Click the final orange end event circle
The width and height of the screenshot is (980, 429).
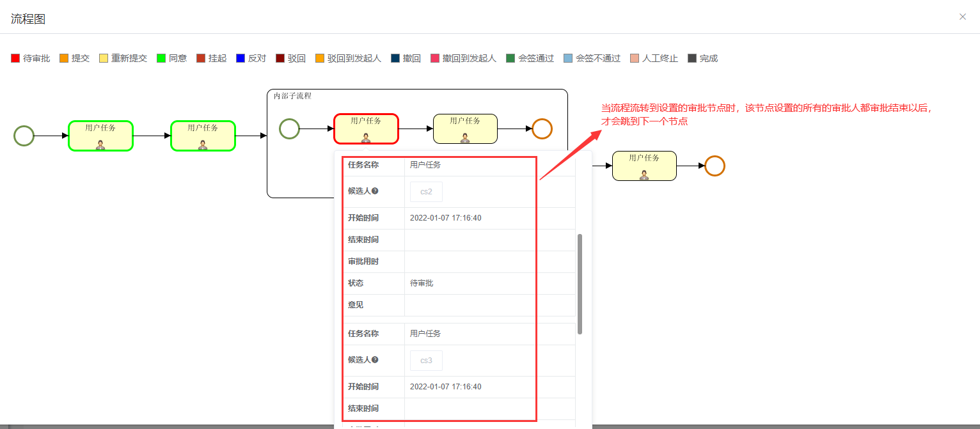pos(715,166)
